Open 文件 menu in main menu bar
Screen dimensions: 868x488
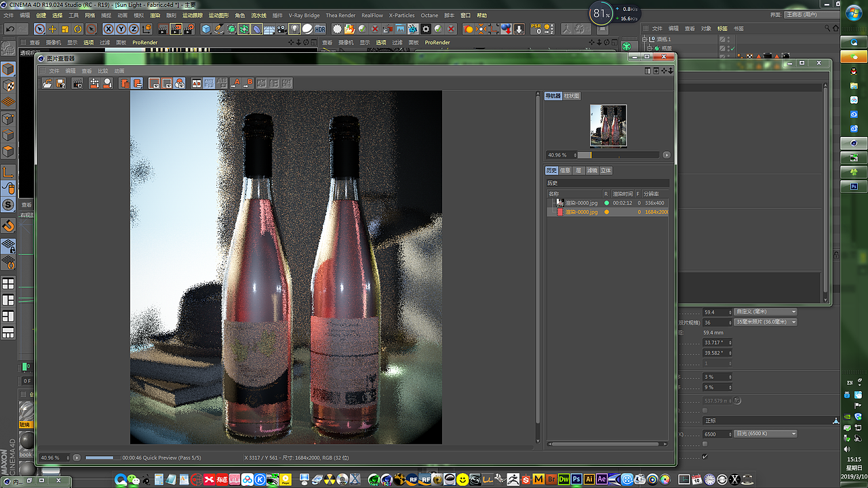8,15
